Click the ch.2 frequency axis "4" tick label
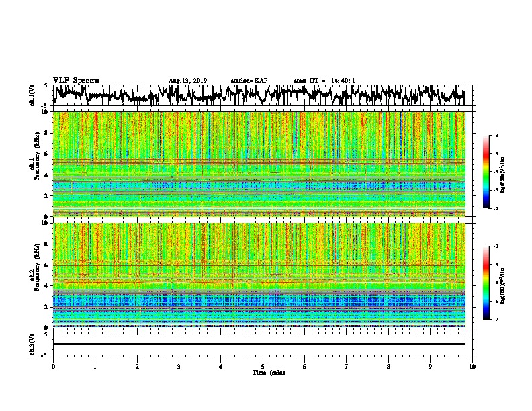Image resolution: width=532 pixels, height=411 pixels. [x=47, y=286]
